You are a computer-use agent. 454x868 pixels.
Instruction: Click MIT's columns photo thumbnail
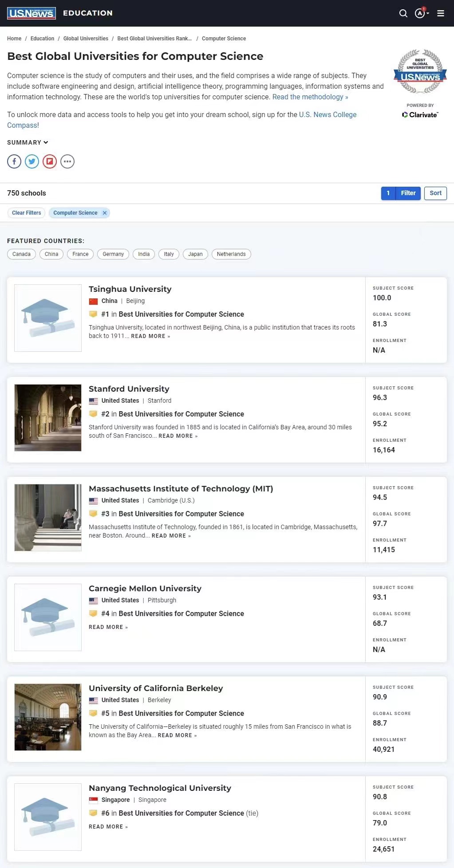pos(48,518)
